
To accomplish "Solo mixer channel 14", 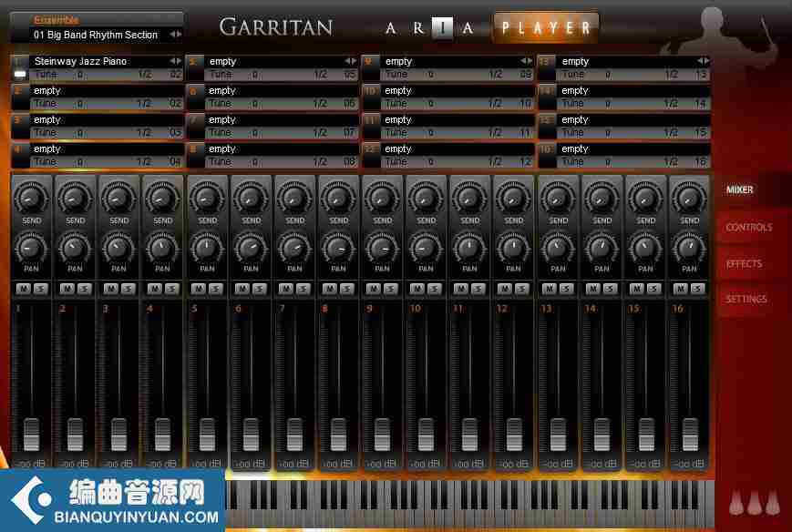I will (x=610, y=289).
